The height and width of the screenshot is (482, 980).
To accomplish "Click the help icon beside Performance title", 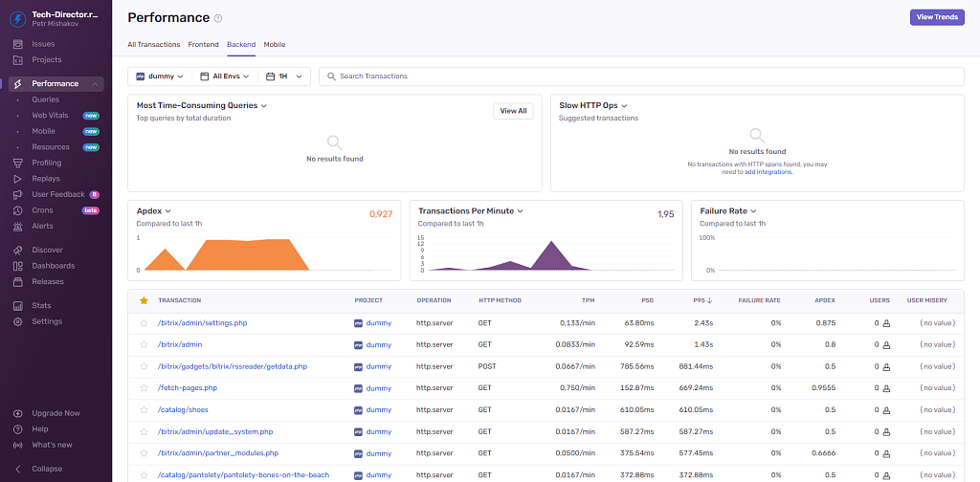I will pos(218,18).
